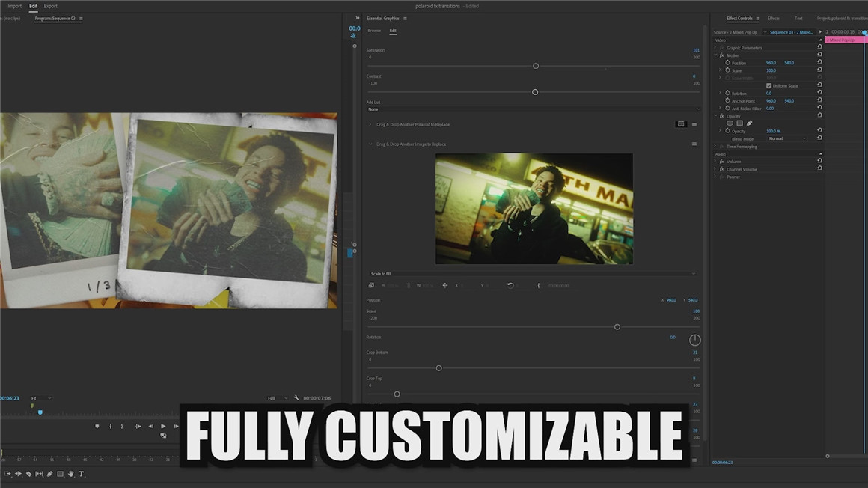The width and height of the screenshot is (868, 488).
Task: Click the Saturation slider handle
Action: (x=535, y=66)
